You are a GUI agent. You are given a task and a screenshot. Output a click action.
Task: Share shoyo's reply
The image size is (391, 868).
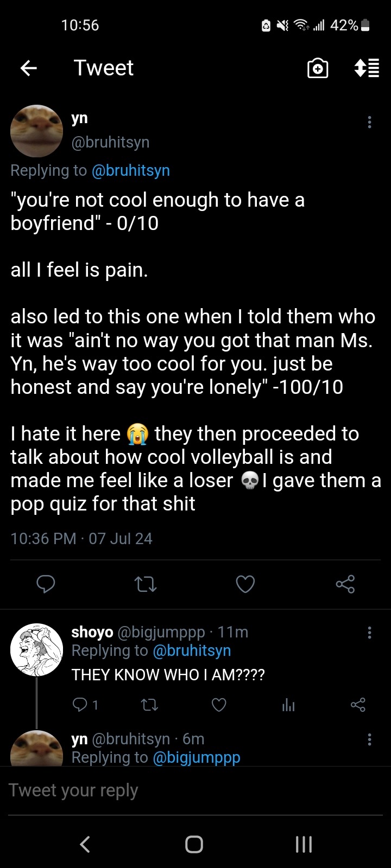(358, 705)
